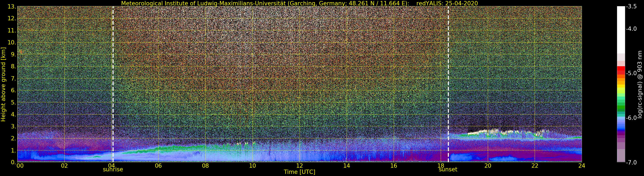Screen dimensions: 644x176
Task: Click the 'Time [UTC]' axis label
Action: (300, 172)
